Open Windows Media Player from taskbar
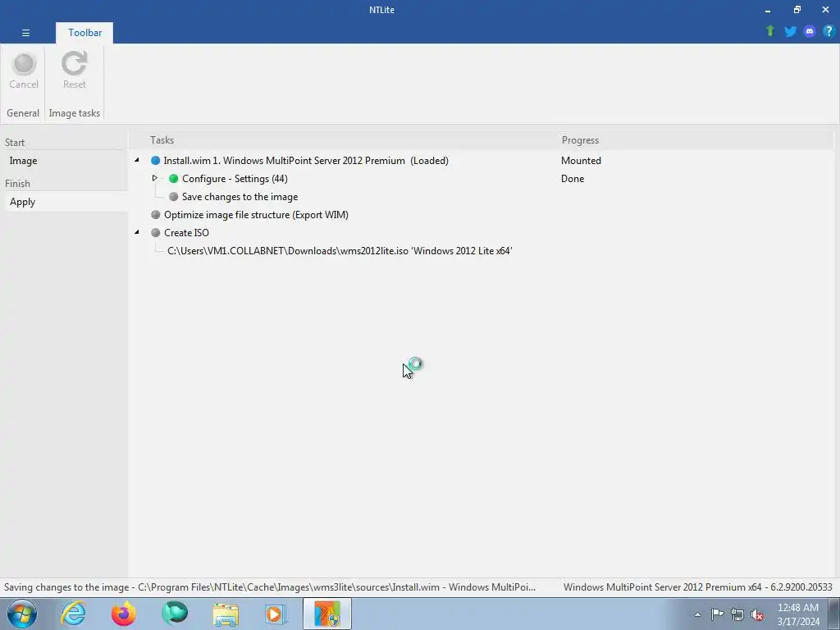Screen dimensions: 840x630 [x=276, y=614]
